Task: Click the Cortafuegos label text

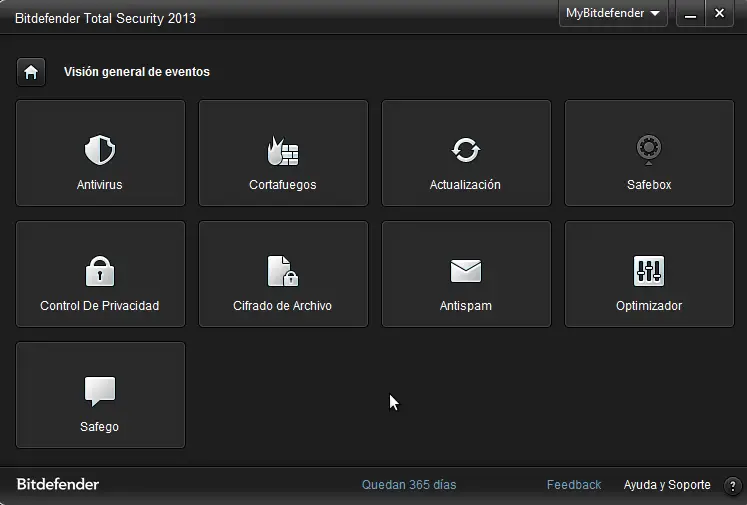Action: pyautogui.click(x=283, y=185)
